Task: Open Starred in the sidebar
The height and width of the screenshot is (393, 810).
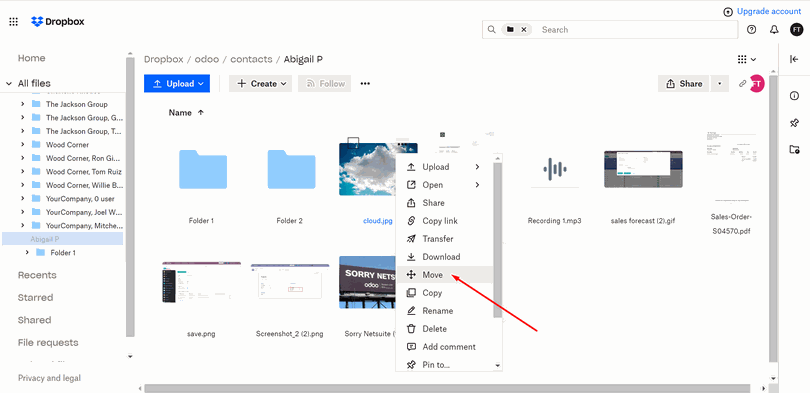Action: click(36, 297)
